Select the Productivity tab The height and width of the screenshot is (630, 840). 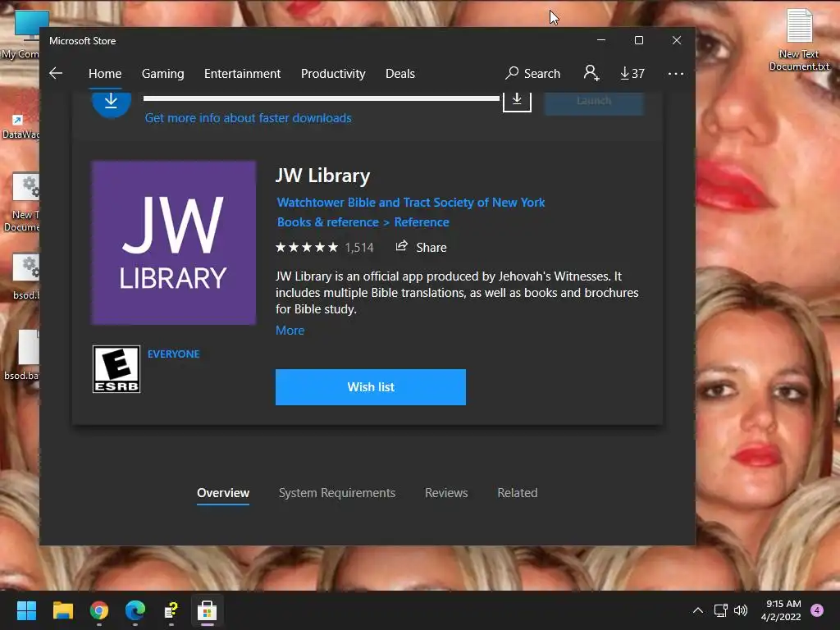click(333, 73)
